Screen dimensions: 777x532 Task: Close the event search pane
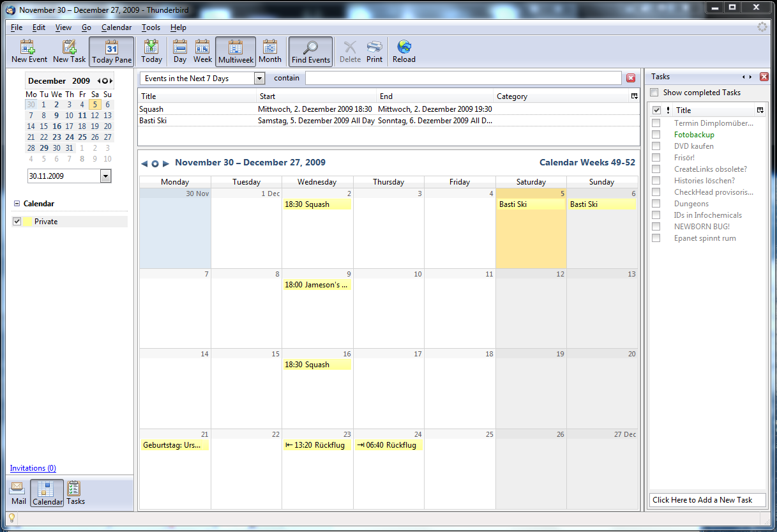point(631,78)
